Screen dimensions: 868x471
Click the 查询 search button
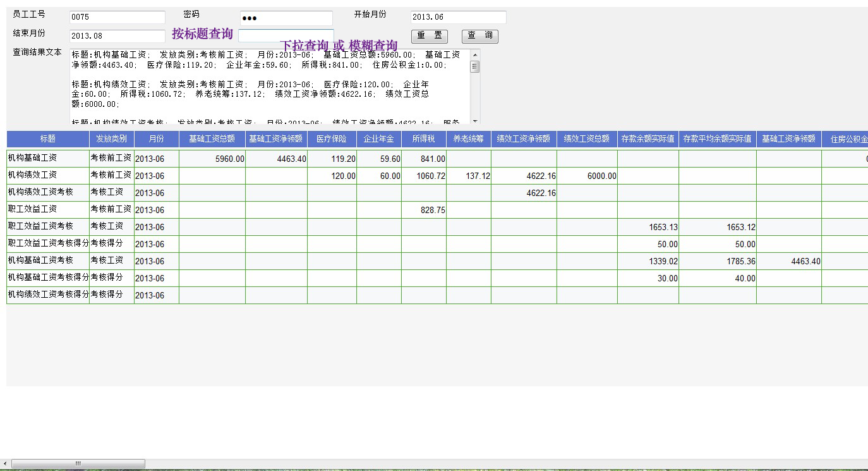[x=479, y=36]
